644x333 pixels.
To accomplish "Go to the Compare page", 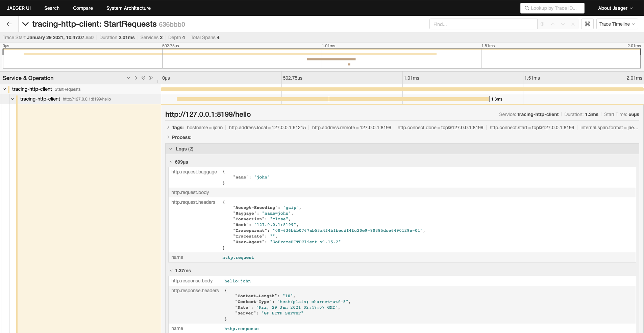I will coord(83,8).
